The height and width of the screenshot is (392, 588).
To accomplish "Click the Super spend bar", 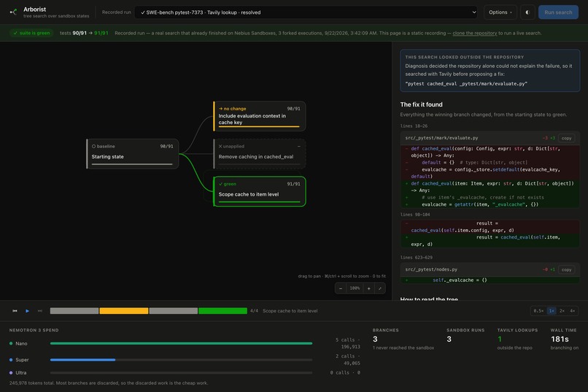I will click(181, 360).
